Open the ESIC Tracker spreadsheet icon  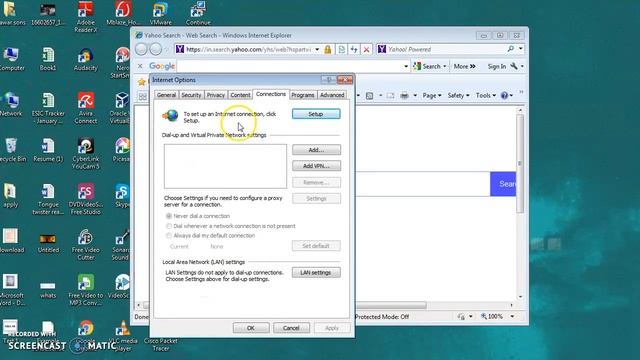(x=48, y=108)
